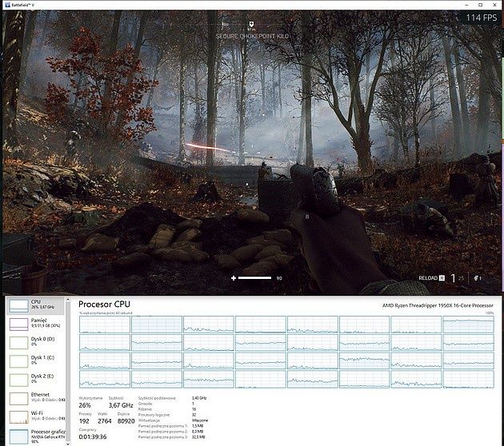Click the Wirtualizacja Włączone value
504x446 pixels.
(x=200, y=420)
